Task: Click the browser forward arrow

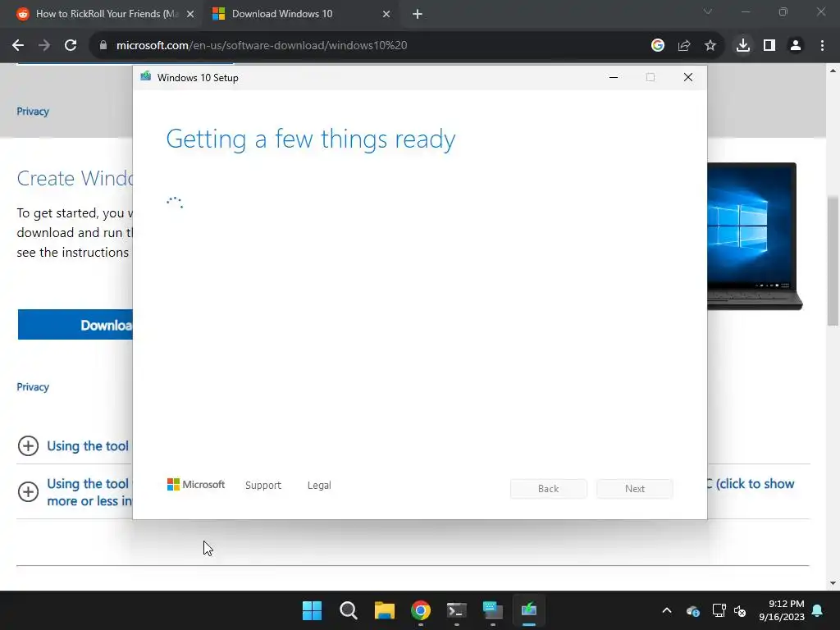Action: coord(44,46)
